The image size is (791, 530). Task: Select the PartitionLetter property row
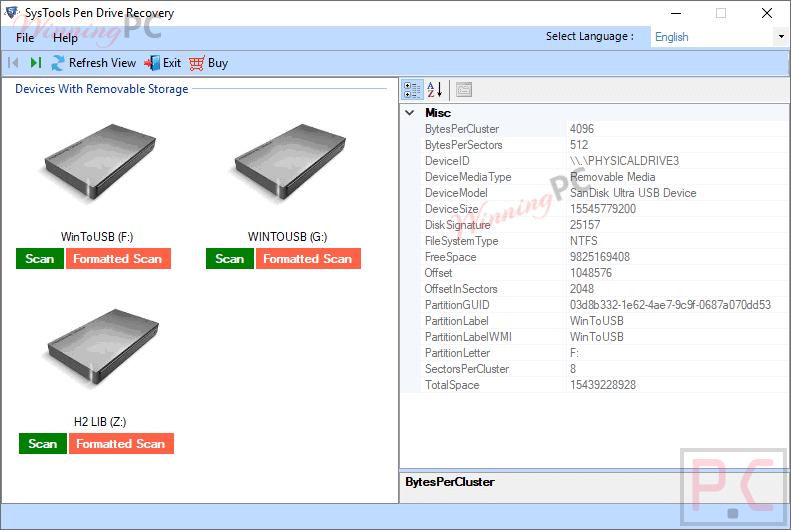(604, 353)
